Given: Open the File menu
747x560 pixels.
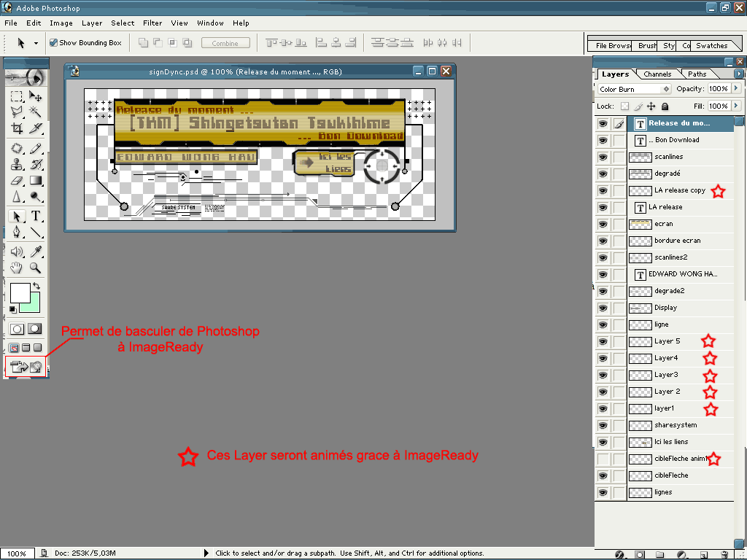Looking at the screenshot, I should pyautogui.click(x=11, y=23).
